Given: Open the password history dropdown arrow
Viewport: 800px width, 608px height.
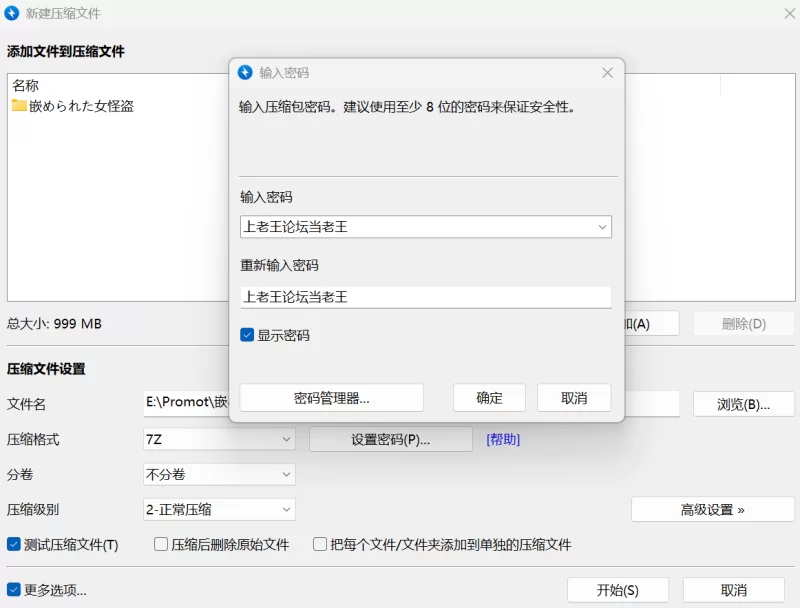Looking at the screenshot, I should [x=602, y=227].
